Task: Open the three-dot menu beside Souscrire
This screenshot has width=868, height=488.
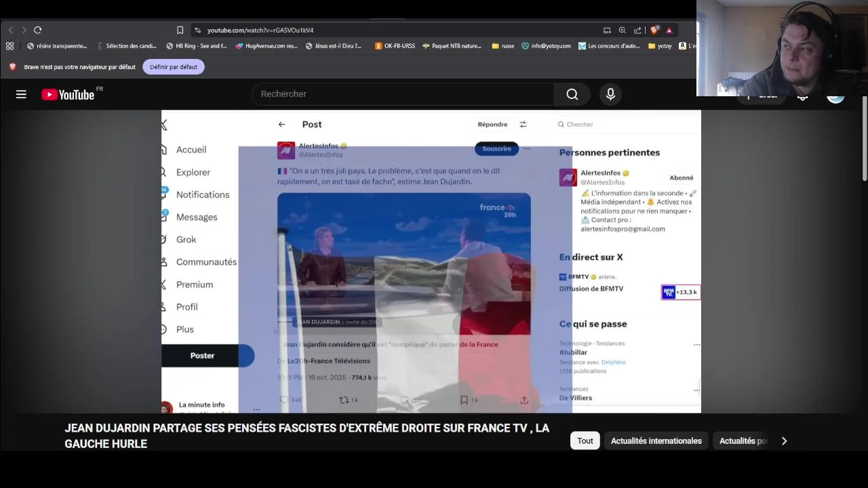Action: [527, 148]
